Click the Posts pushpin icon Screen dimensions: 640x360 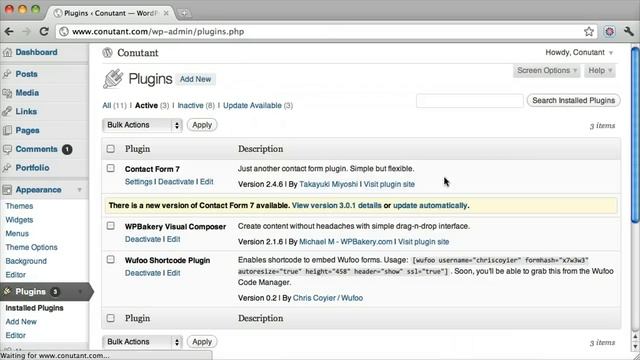coord(7,74)
